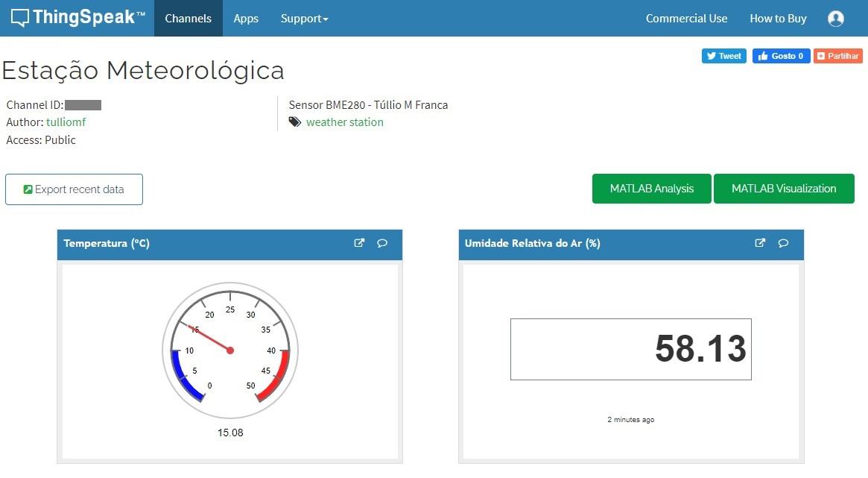868x478 pixels.
Task: Click the 'Sensor BME280 - Túllio M Franca' description
Action: coord(368,104)
